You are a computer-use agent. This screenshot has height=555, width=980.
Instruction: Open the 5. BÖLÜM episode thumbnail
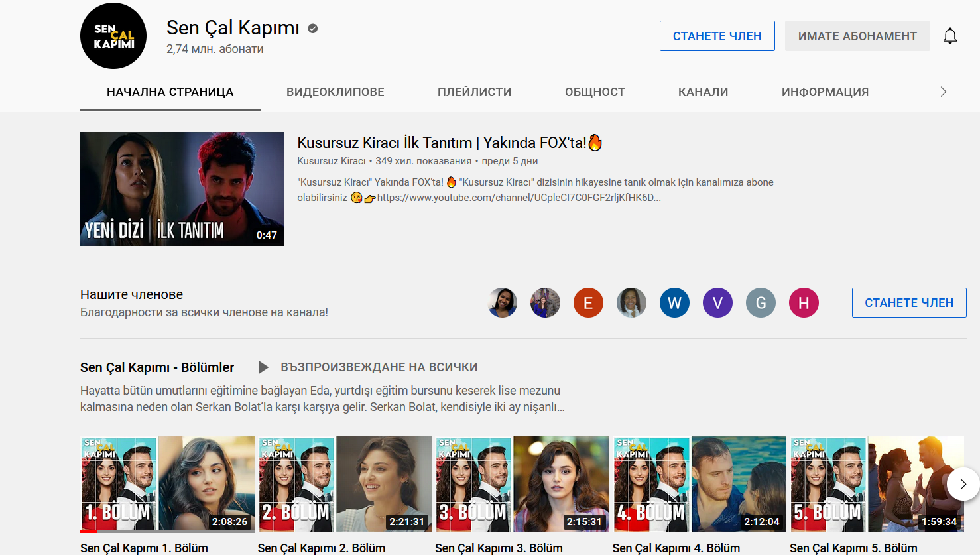coord(877,484)
